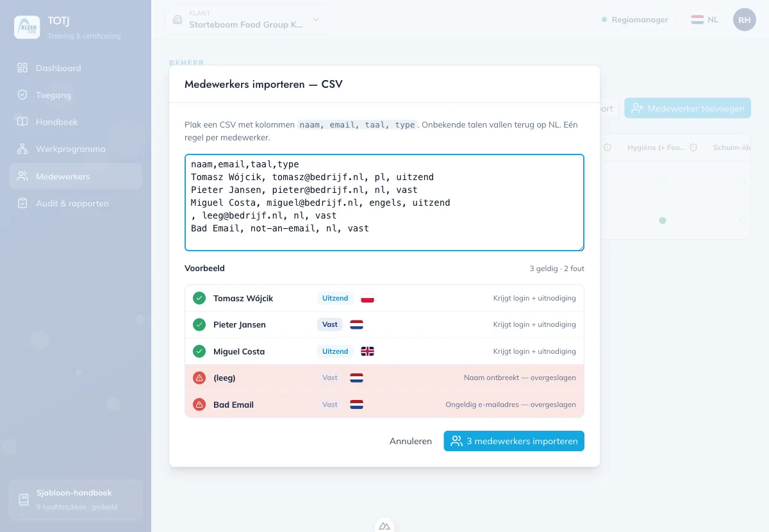Click the Vast badge for Pieter Jansen
769x532 pixels.
[x=330, y=324]
